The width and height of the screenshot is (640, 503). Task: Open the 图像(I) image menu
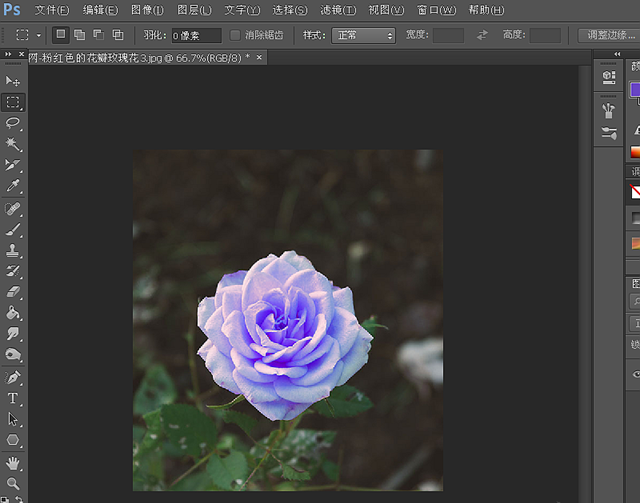point(147,10)
